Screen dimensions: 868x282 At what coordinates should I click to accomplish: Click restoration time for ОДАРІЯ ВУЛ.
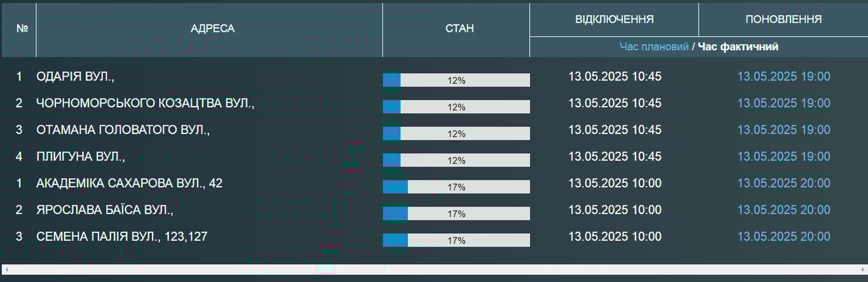(783, 77)
